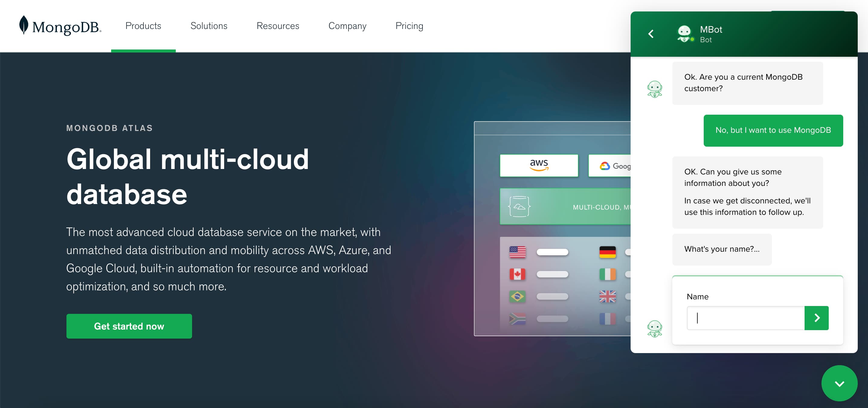This screenshot has height=408, width=868.
Task: Click the MONGODB ATLAS label
Action: tap(110, 128)
